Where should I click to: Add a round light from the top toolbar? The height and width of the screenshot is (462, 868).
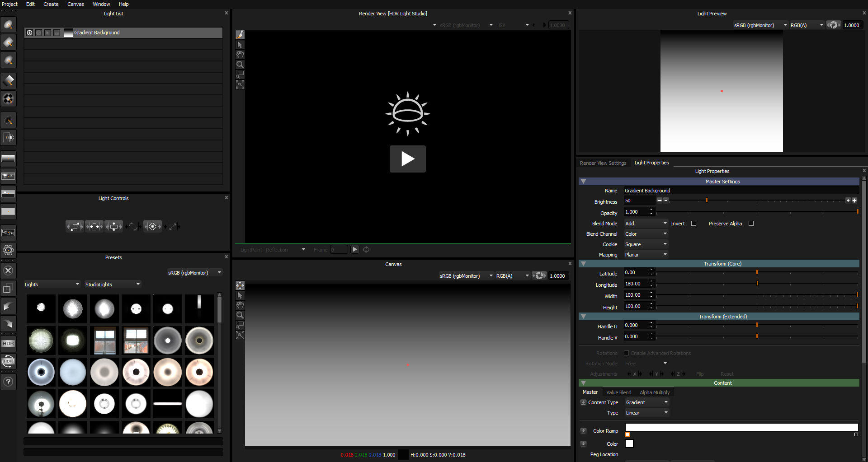coord(8,24)
